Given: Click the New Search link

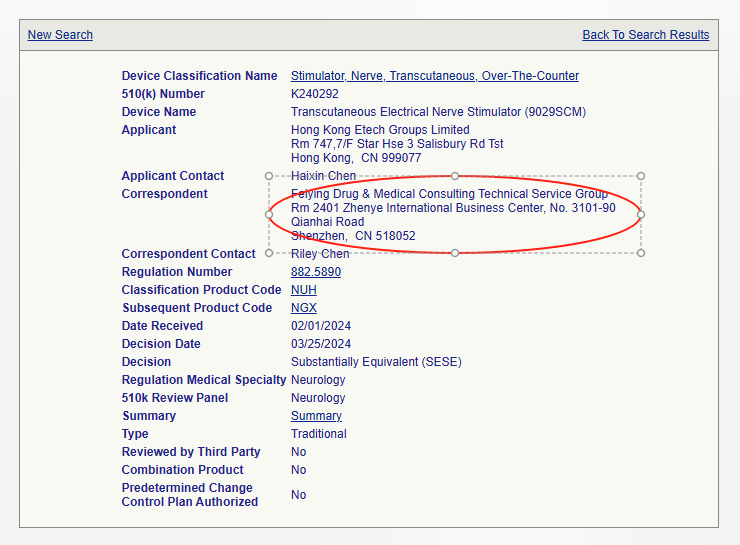Looking at the screenshot, I should (60, 35).
